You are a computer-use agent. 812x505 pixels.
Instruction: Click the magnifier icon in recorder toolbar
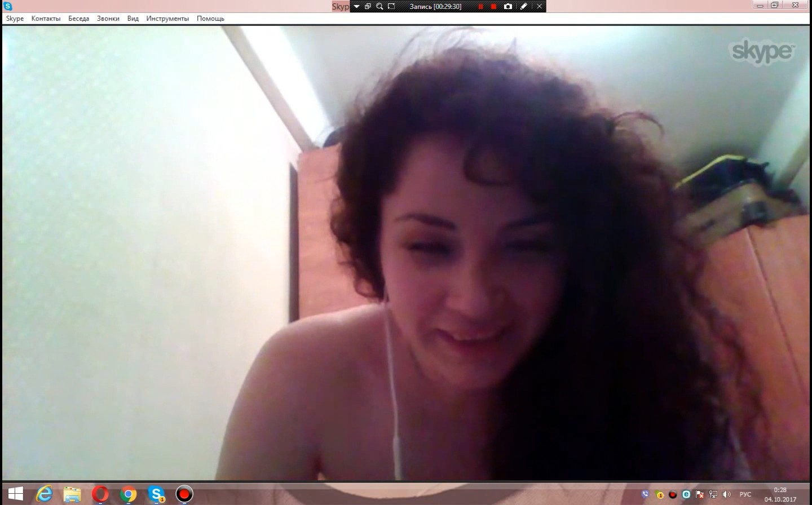(x=379, y=7)
